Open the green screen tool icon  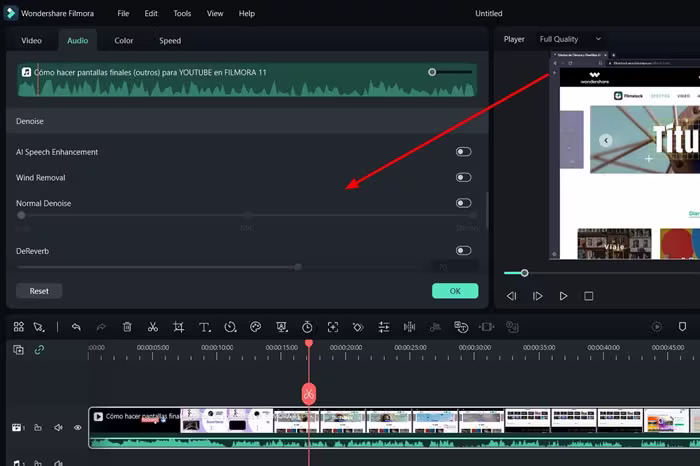tap(282, 327)
